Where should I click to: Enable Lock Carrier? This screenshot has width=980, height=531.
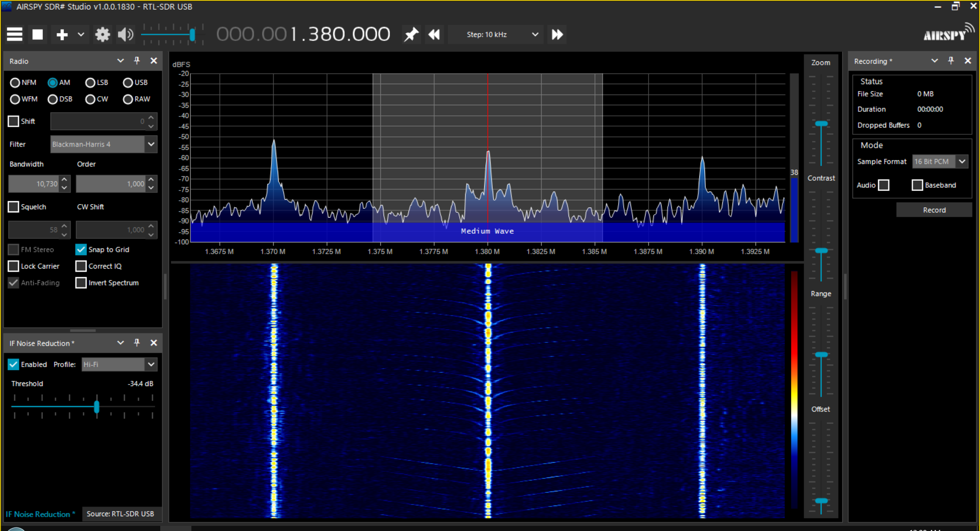coord(14,266)
